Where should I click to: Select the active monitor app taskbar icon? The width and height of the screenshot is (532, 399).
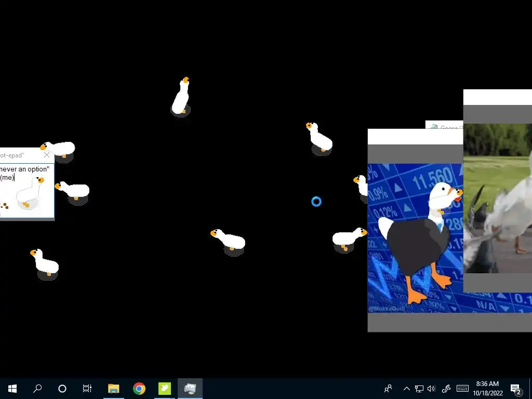(x=190, y=389)
